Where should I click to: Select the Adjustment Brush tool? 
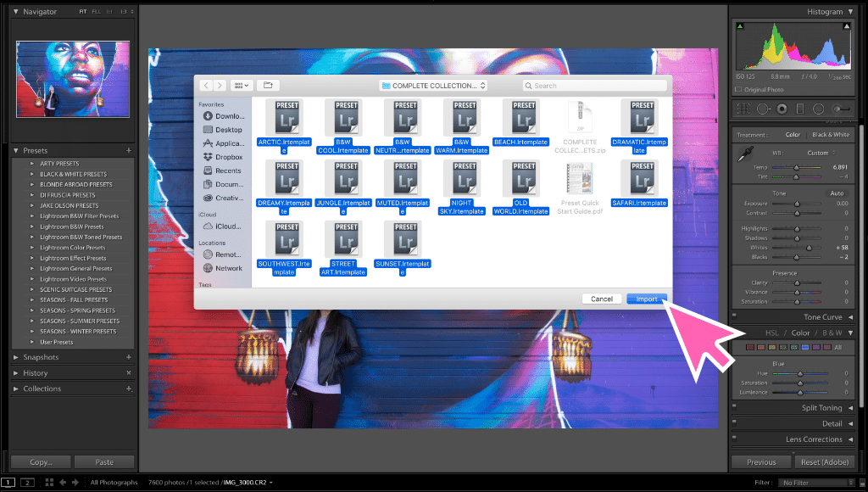coord(841,109)
